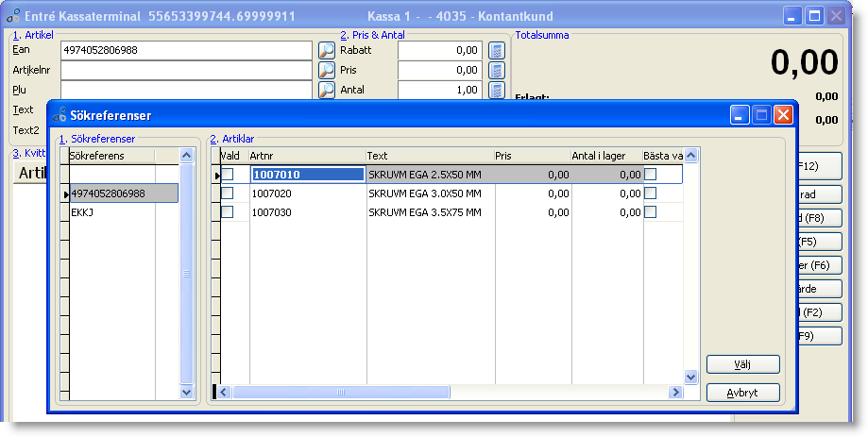This screenshot has width=868, height=437.
Task: Tick Vald checkbox for article 1007020
Action: point(228,193)
